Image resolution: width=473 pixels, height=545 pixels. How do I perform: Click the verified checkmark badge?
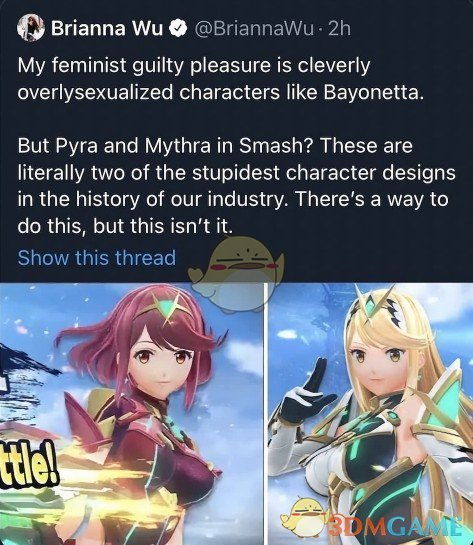coord(178,29)
